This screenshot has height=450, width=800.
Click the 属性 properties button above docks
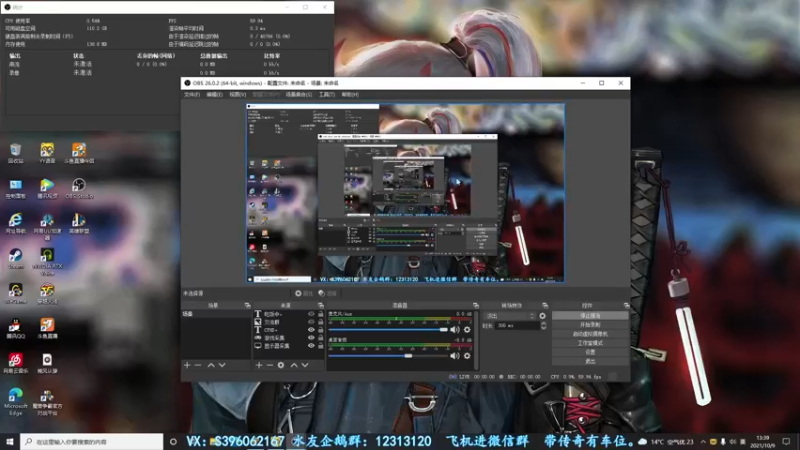(304, 293)
